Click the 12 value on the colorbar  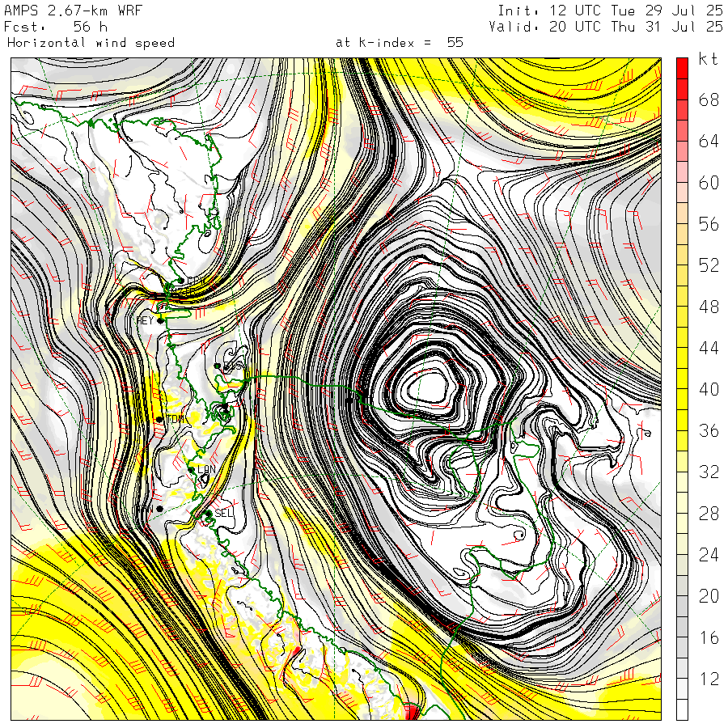(709, 679)
